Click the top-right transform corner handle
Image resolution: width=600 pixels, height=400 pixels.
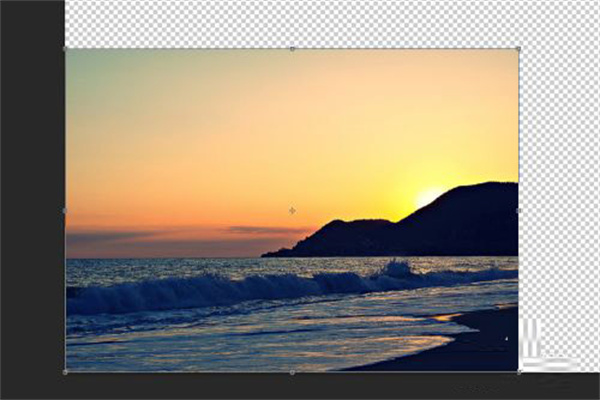tap(518, 49)
